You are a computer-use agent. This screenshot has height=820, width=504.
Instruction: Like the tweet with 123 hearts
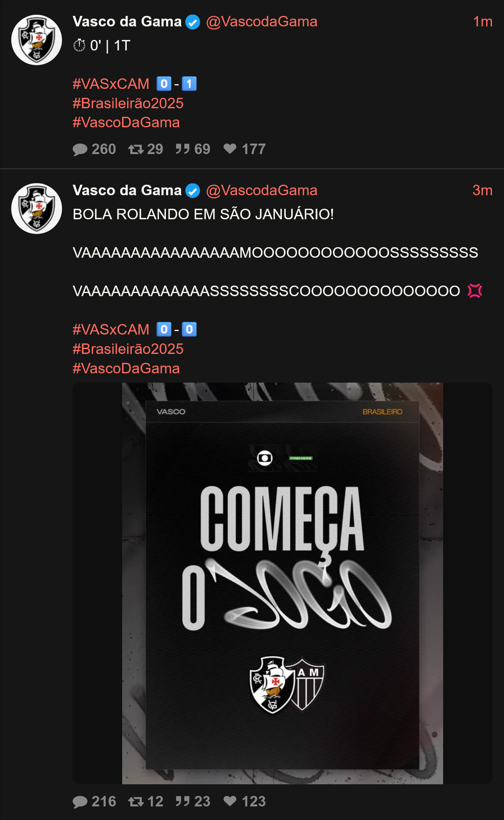(x=230, y=801)
